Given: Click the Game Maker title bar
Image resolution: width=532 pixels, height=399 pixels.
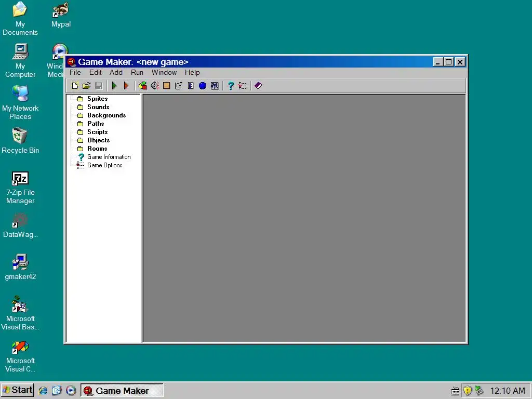Looking at the screenshot, I should 249,62.
